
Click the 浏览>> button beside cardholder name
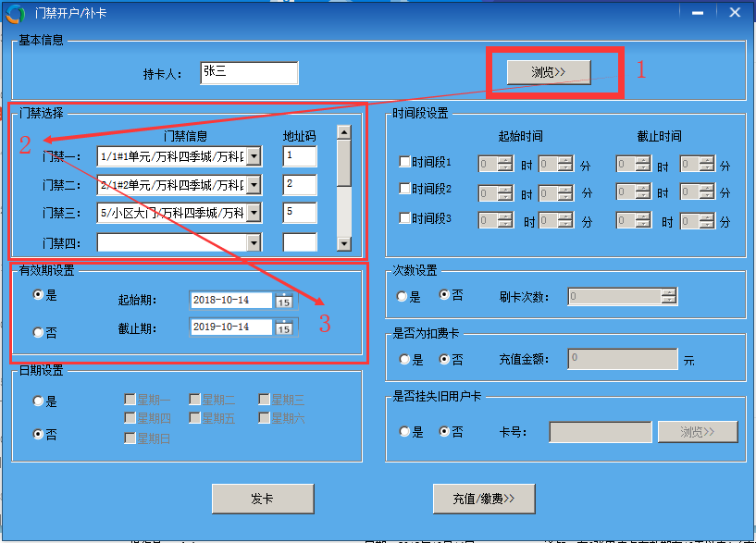coord(548,72)
